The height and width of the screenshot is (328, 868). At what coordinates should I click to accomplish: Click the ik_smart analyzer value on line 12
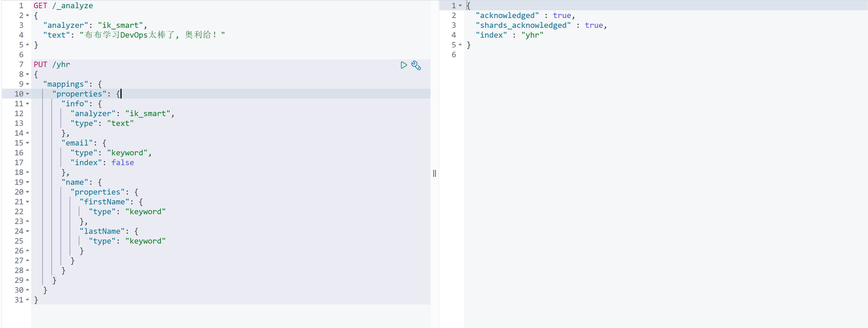148,114
